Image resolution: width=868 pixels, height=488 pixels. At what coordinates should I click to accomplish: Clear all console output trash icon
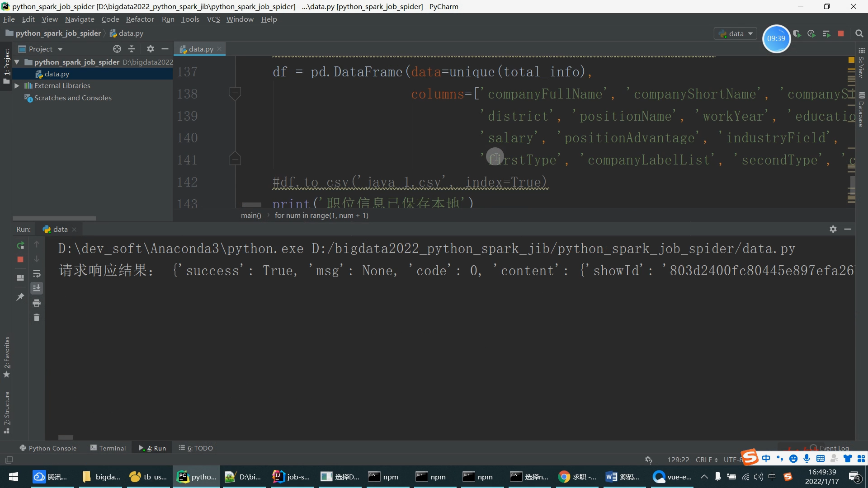coord(37,318)
